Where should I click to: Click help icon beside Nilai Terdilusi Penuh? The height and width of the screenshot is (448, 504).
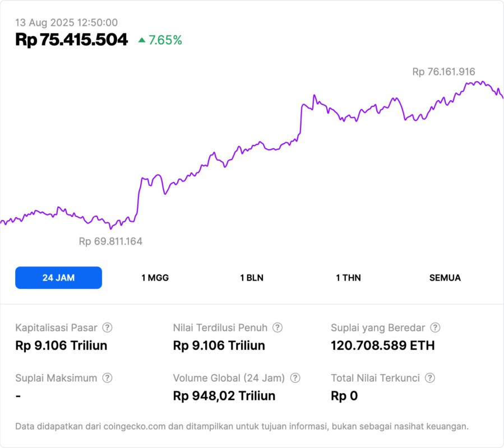click(278, 328)
